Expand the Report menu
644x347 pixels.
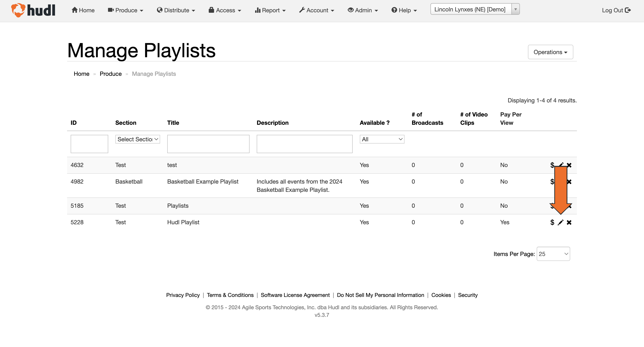tap(270, 10)
